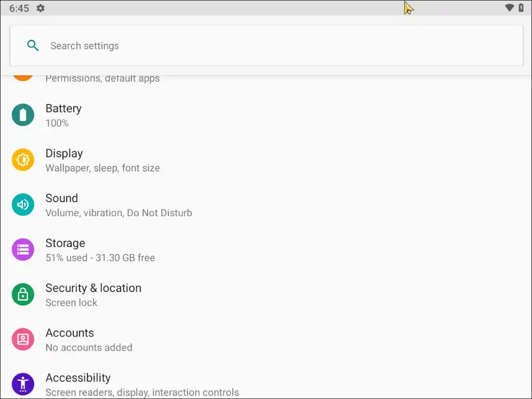Click the Wi-Fi status icon
Image resolution: width=532 pixels, height=399 pixels.
pos(509,8)
